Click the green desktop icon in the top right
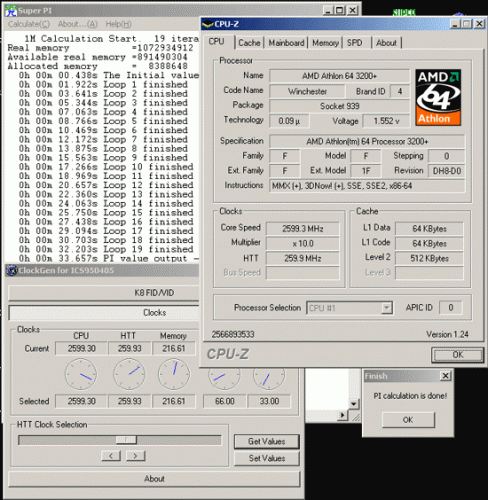 404,13
